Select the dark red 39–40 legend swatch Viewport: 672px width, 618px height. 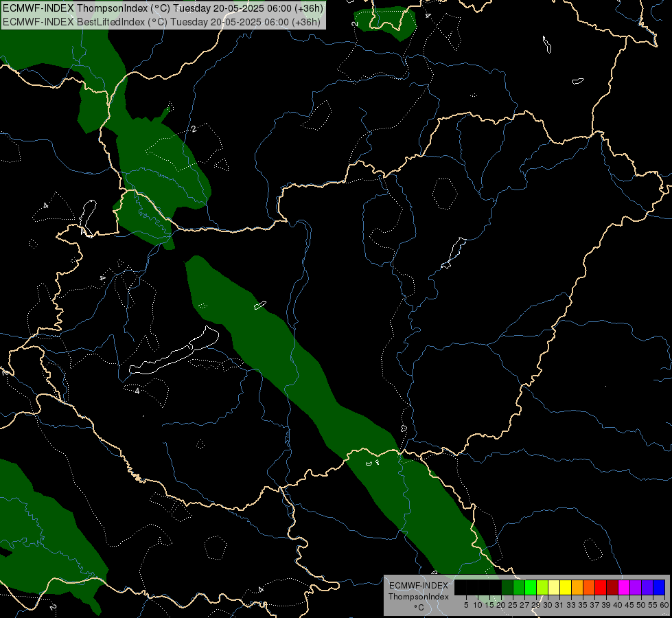pyautogui.click(x=612, y=588)
